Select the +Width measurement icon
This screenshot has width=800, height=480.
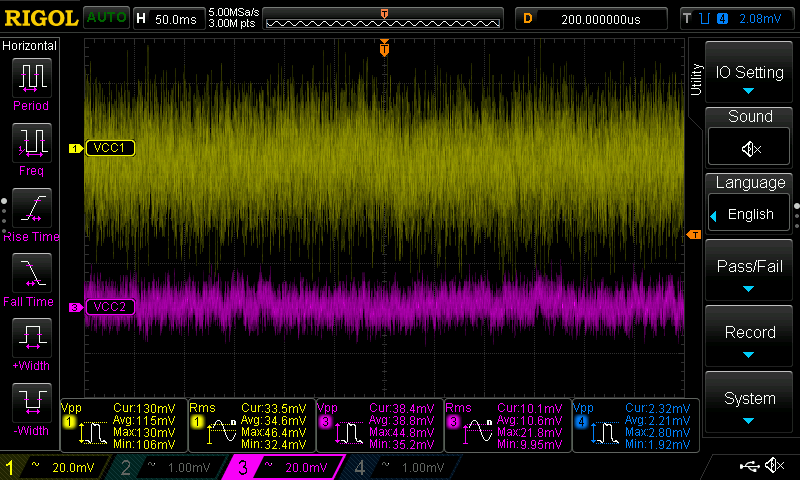click(x=32, y=338)
